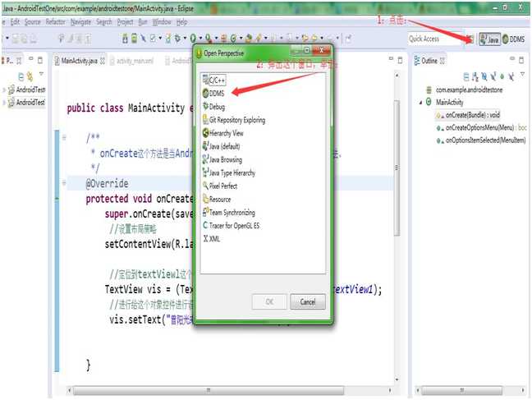Open New Java Class dropdown arrow
Viewport: 532px width, 400px height.
click(241, 38)
